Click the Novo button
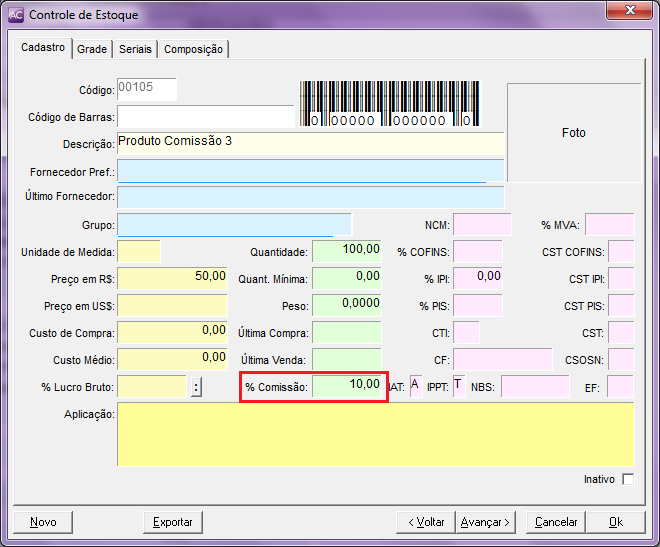The height and width of the screenshot is (547, 660). 43,522
